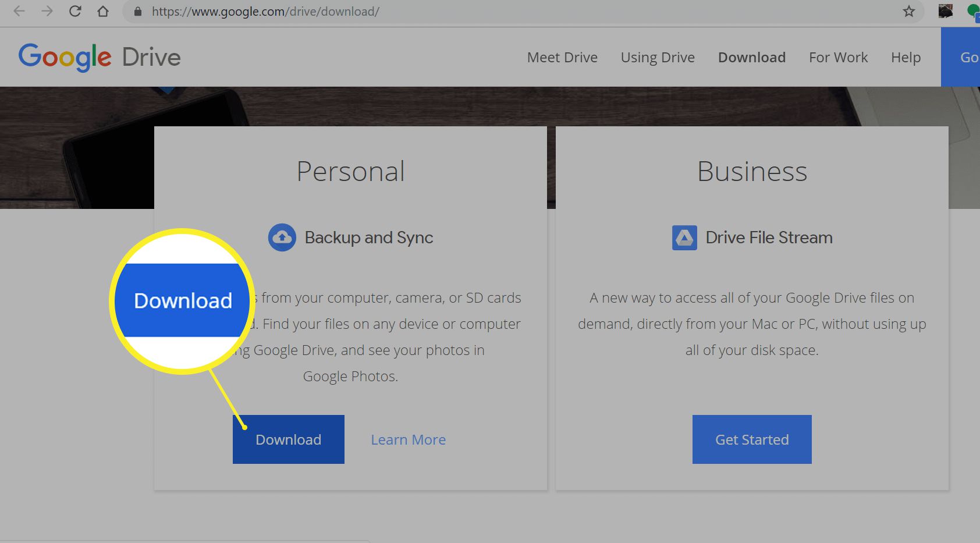The height and width of the screenshot is (543, 980).
Task: Click Get Started for Business
Action: [x=752, y=439]
